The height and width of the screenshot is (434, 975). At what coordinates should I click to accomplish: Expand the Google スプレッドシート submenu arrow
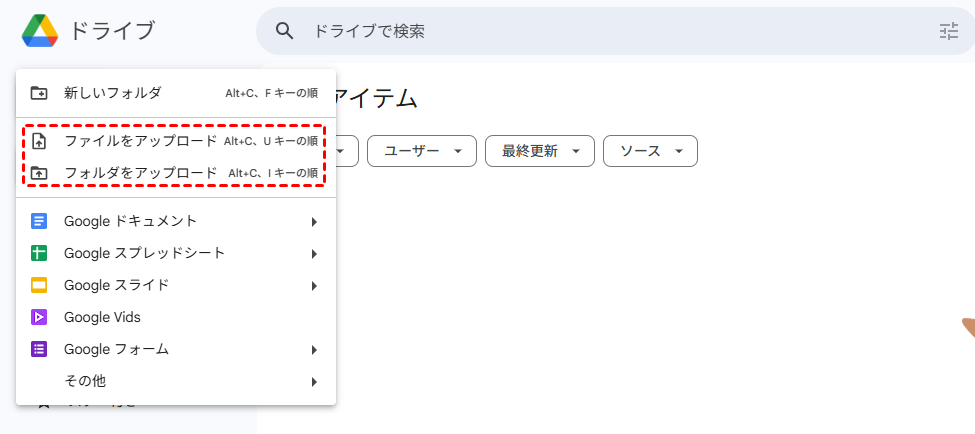tap(315, 254)
